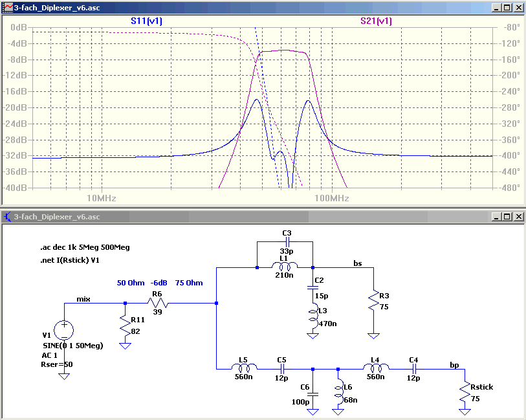Click the '50 Ohm' comment text
This screenshot has width=526, height=420.
pyautogui.click(x=131, y=283)
